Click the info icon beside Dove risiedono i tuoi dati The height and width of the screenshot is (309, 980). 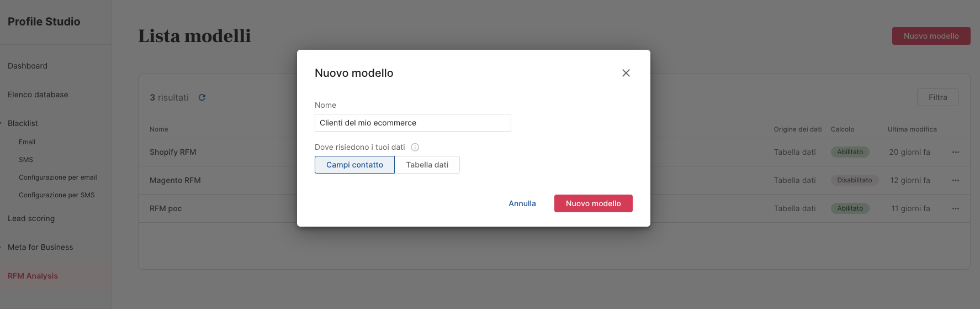click(415, 147)
